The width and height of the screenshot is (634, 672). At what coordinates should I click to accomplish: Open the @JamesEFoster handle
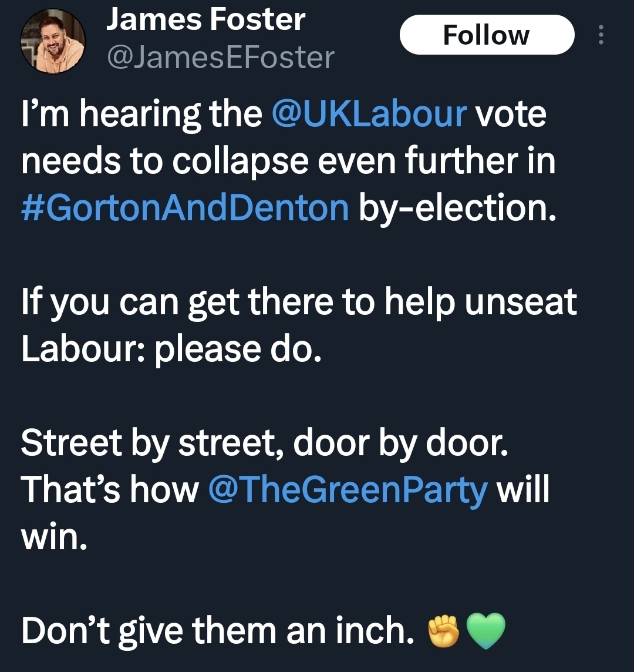220,58
